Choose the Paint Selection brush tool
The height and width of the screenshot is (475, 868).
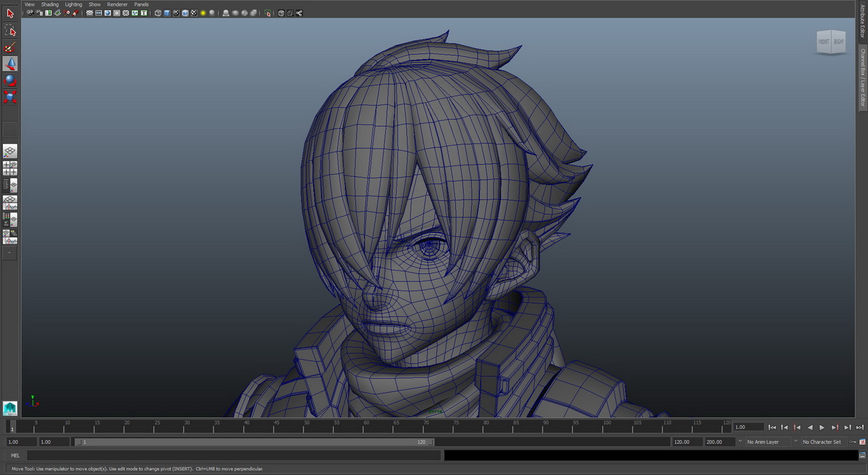point(9,47)
